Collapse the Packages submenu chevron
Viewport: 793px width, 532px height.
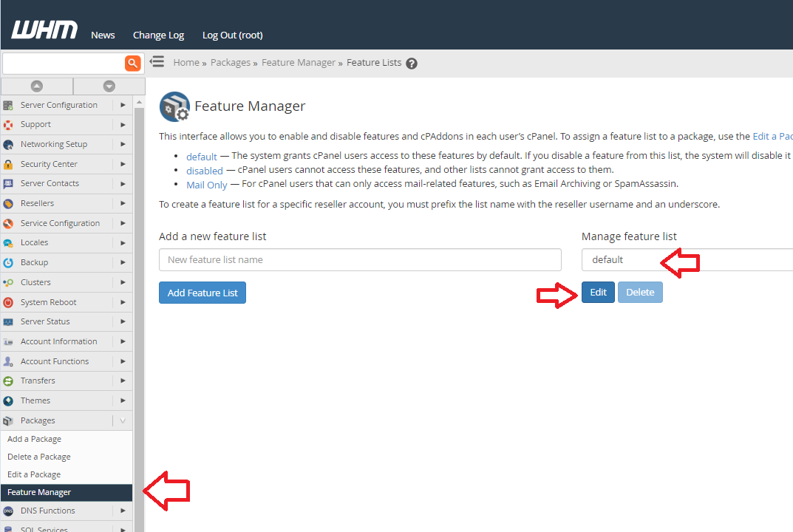pos(123,420)
